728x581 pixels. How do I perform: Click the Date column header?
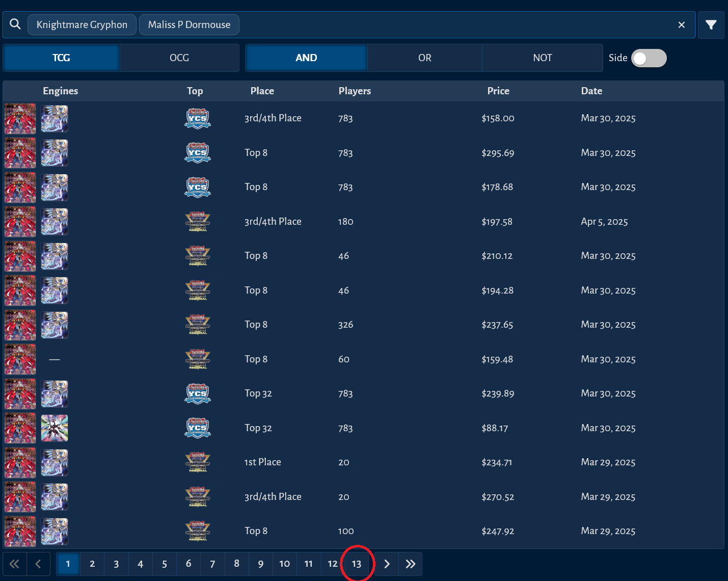591,91
